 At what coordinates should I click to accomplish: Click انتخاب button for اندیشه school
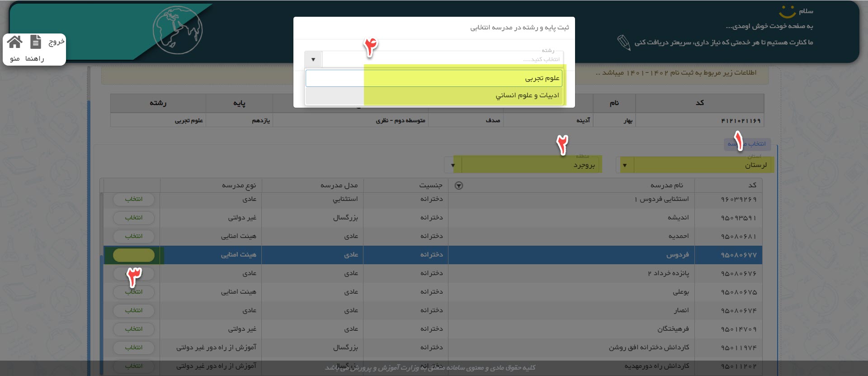(x=133, y=218)
